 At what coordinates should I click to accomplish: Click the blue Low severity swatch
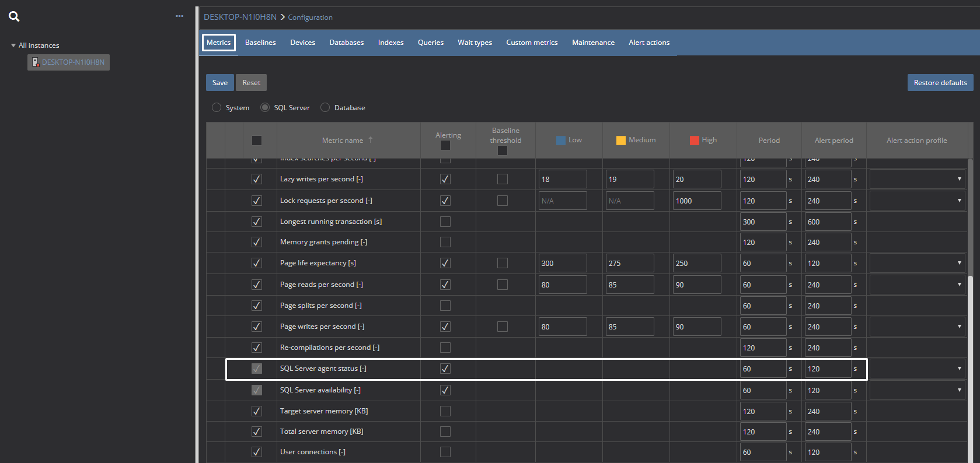[x=561, y=141]
